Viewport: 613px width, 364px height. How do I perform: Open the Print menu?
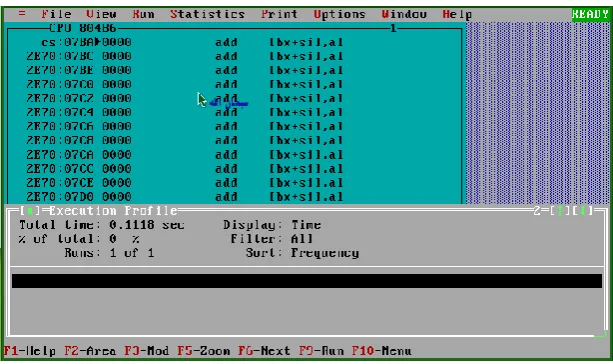(x=279, y=14)
